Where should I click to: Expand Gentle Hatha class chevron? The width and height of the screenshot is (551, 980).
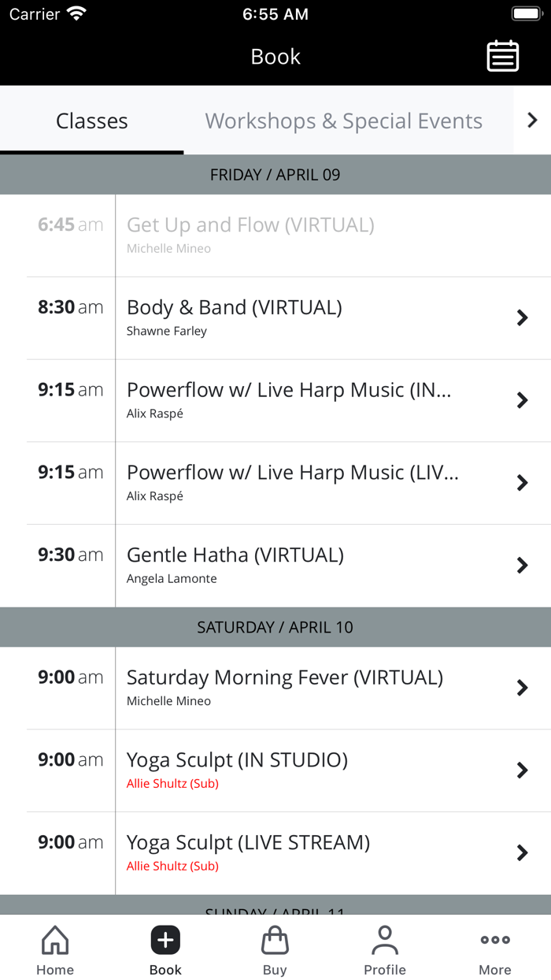point(522,566)
